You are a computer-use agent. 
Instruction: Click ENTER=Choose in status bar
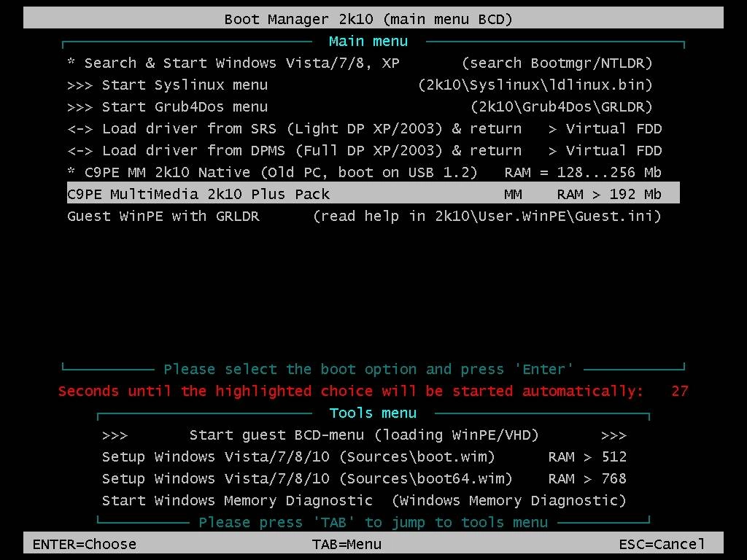coord(85,544)
